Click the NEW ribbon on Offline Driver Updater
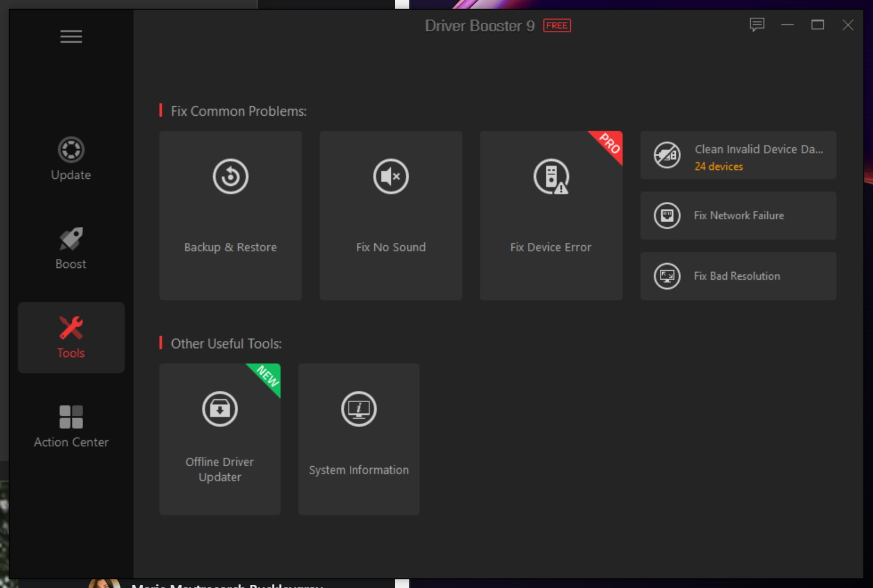Screen dimensions: 873x588 268,376
